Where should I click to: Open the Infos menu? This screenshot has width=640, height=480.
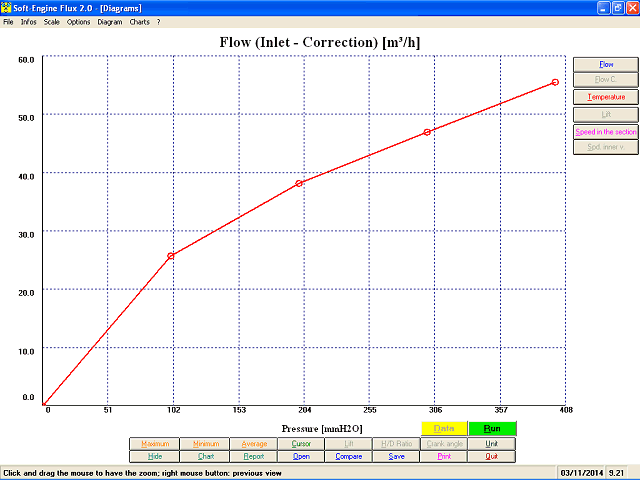coord(29,22)
